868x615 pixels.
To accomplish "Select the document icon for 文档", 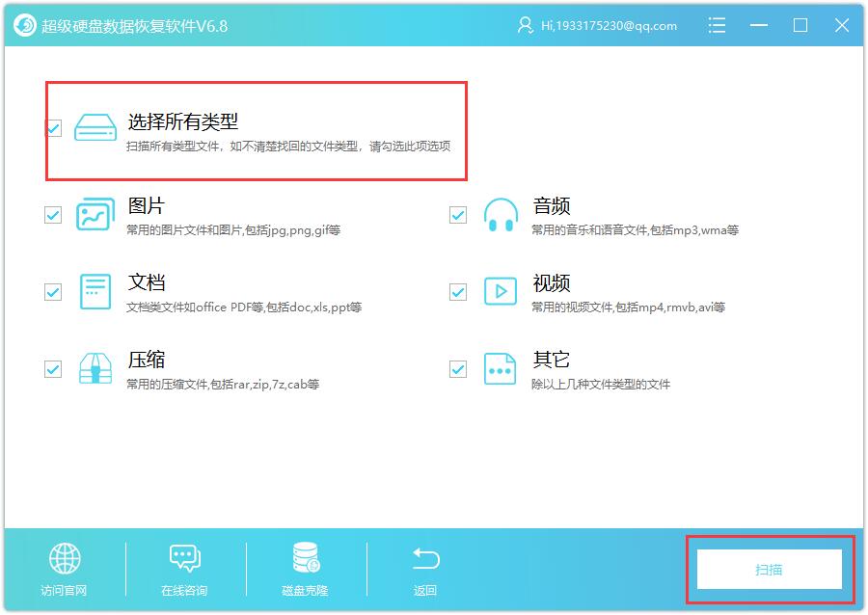I will point(95,291).
